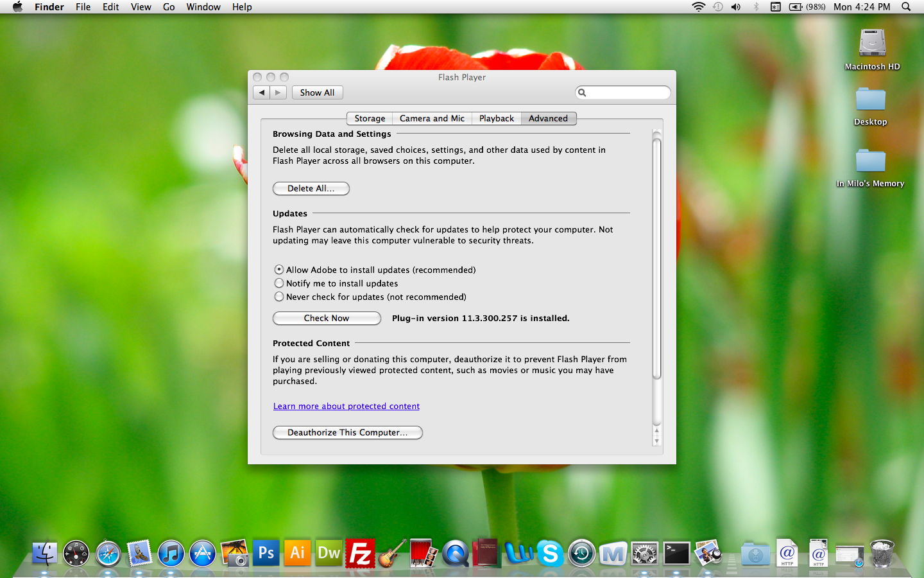Open the File menu
This screenshot has width=924, height=578.
(83, 6)
